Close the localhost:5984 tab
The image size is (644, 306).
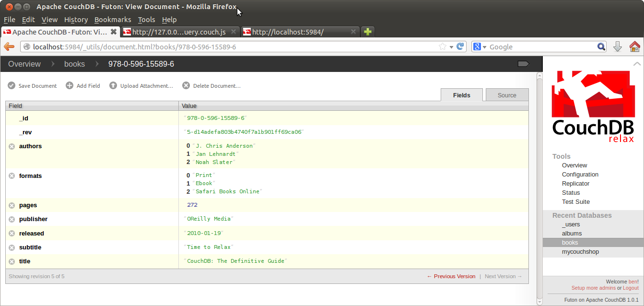click(x=353, y=32)
